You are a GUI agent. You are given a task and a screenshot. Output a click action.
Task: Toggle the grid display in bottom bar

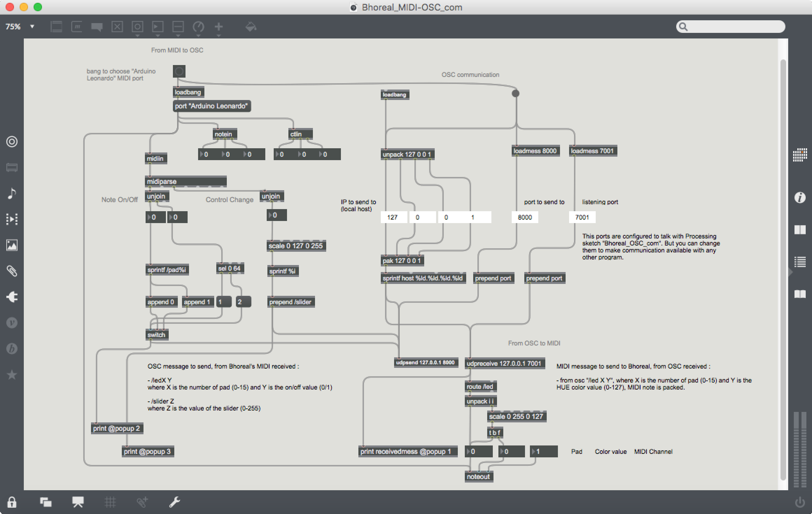point(110,502)
